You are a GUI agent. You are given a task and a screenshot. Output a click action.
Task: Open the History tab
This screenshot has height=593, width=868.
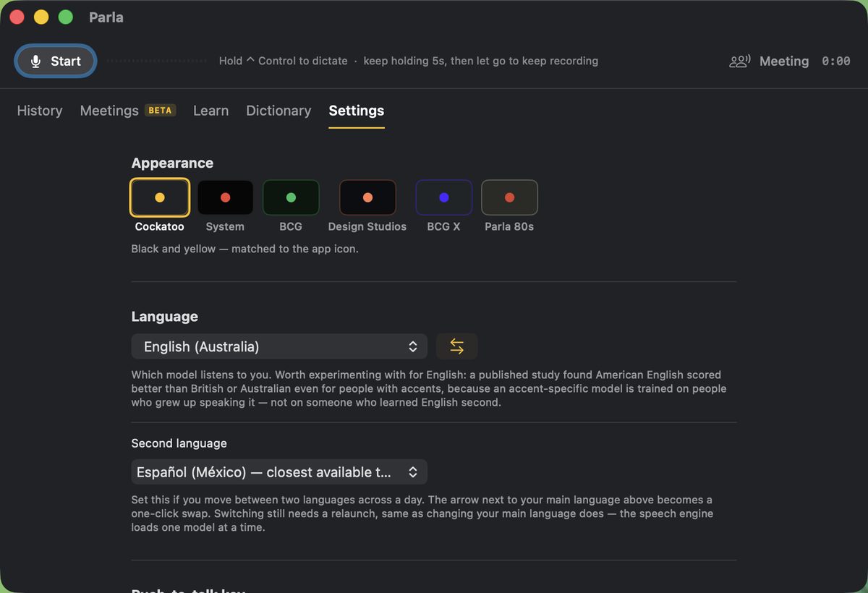click(x=40, y=111)
